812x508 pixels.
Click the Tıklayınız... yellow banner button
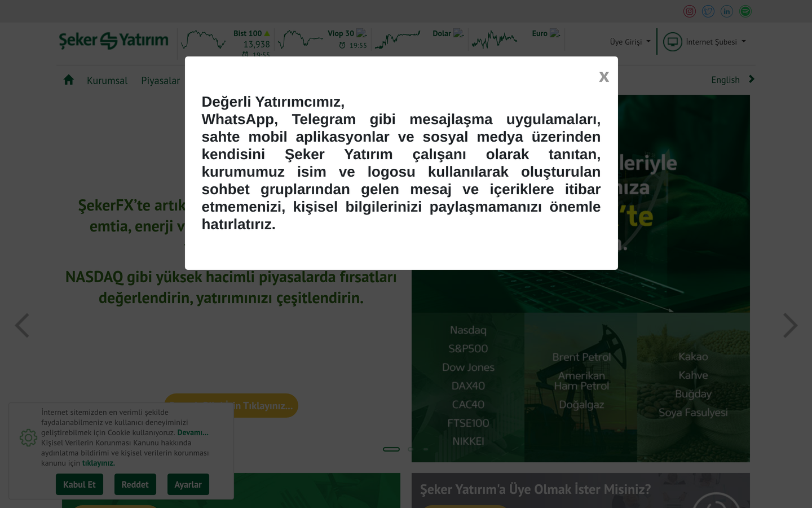(231, 406)
